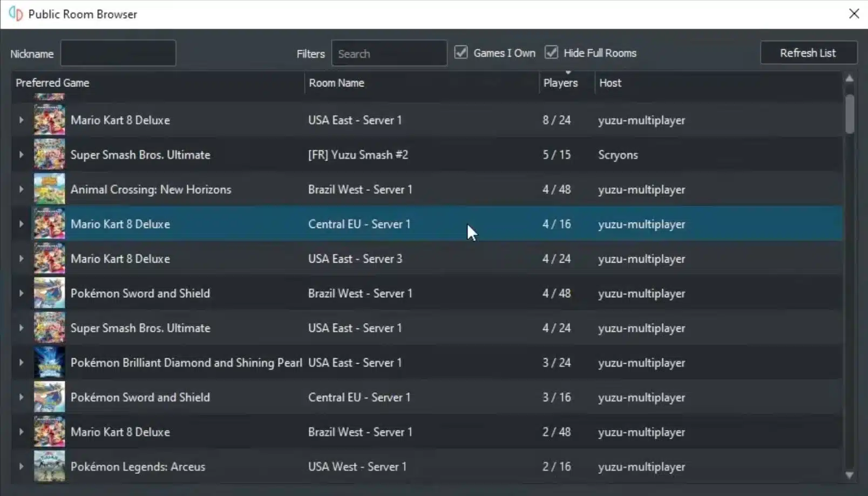Screen dimensions: 868x496
Task: Click the "3 / 16" players count
Action: pyautogui.click(x=557, y=397)
